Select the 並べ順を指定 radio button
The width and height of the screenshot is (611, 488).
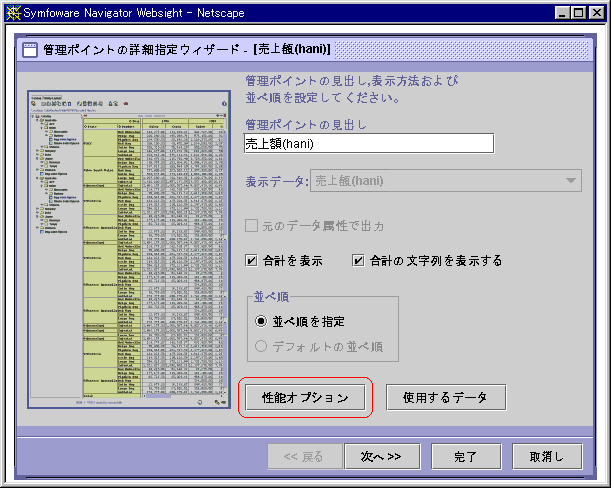(260, 322)
